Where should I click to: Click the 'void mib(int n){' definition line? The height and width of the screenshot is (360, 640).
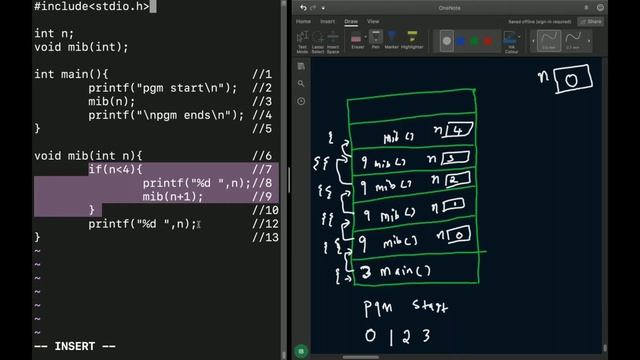click(88, 156)
